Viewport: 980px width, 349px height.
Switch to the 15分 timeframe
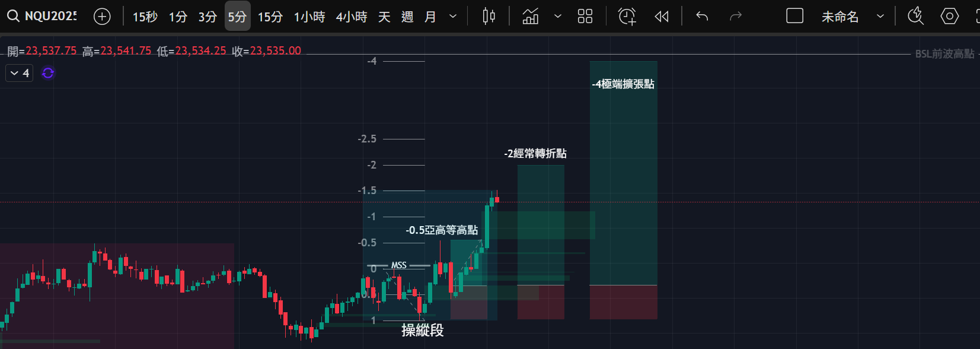click(x=270, y=17)
